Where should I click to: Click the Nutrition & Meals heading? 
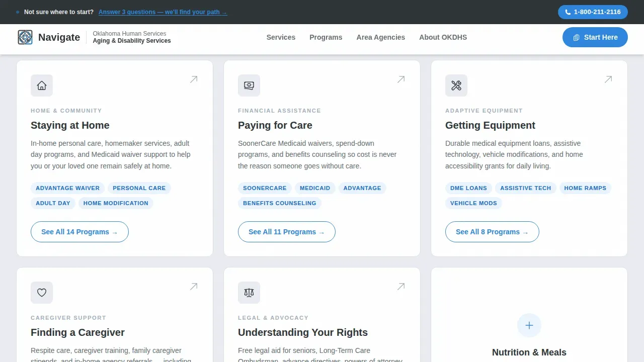[x=529, y=352]
